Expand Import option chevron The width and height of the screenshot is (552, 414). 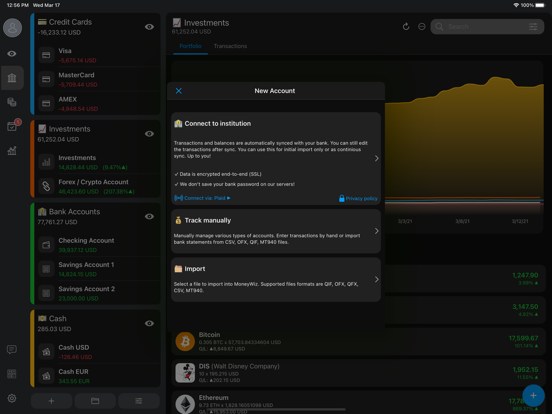[376, 279]
